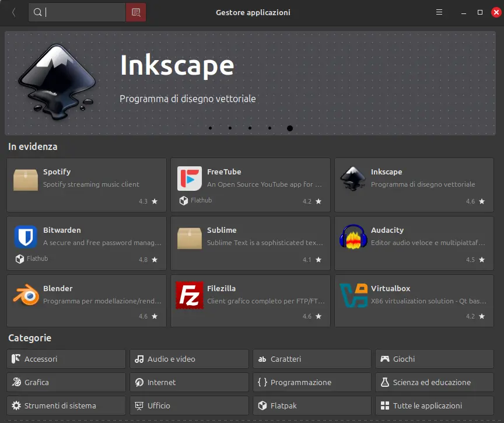Select the Filezilla FZ icon
The height and width of the screenshot is (423, 504).
click(x=190, y=295)
